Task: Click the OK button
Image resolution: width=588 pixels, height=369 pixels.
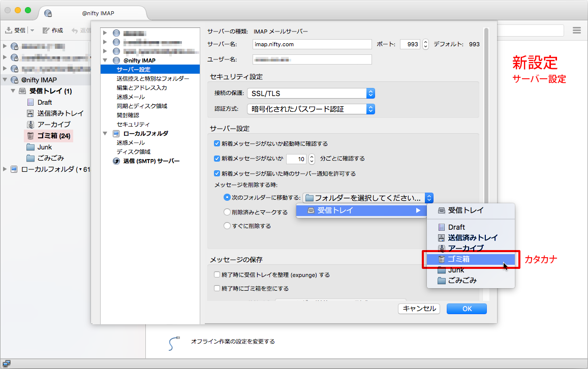Action: point(467,309)
